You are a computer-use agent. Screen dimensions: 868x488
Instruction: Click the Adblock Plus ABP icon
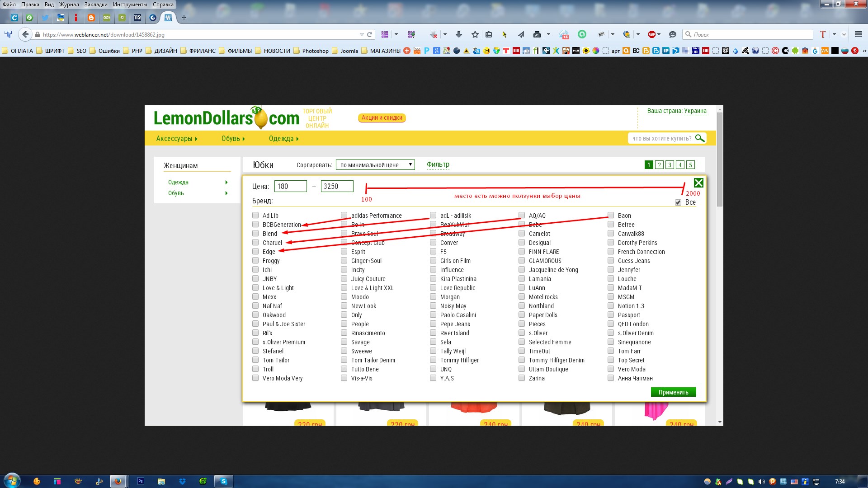pos(651,34)
